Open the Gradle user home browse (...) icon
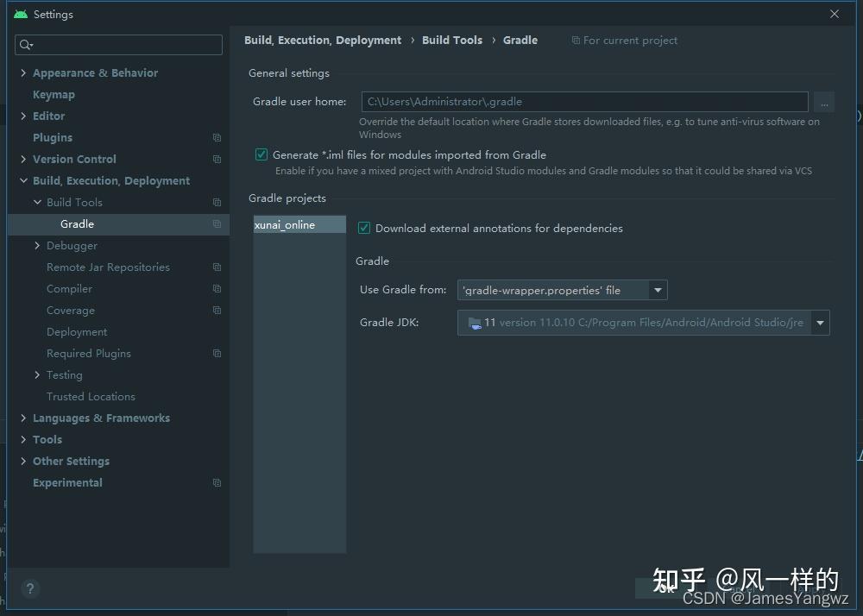The image size is (863, 616). point(824,102)
